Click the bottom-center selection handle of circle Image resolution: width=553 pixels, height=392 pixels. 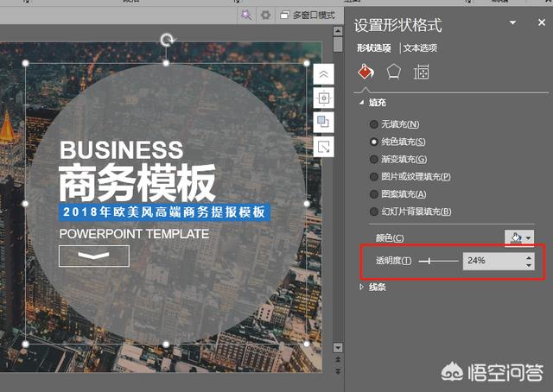pos(166,344)
